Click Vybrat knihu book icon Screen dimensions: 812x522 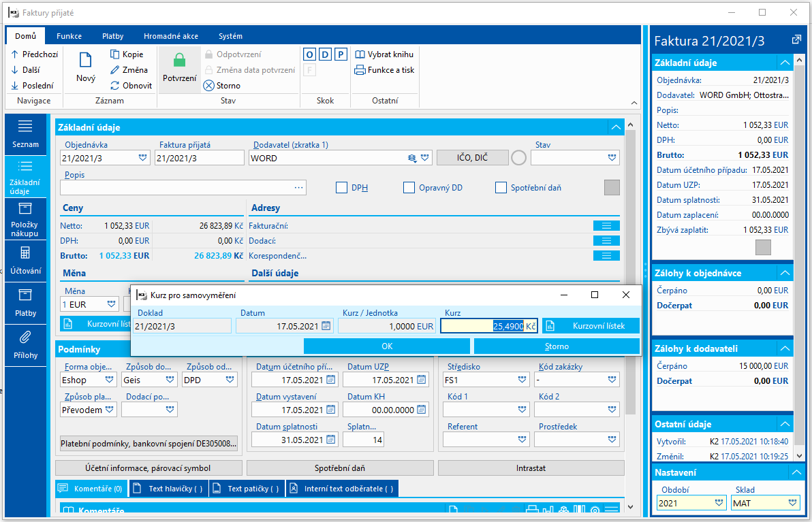click(x=360, y=54)
